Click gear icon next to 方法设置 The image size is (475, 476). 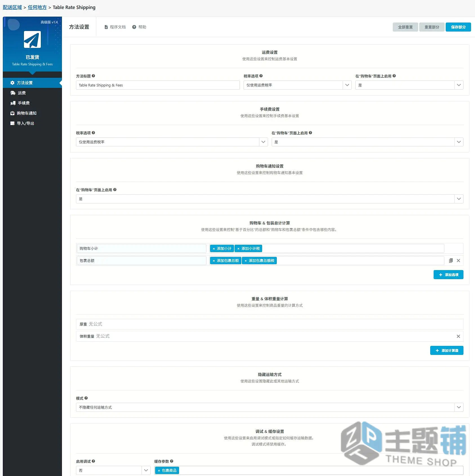(x=12, y=83)
